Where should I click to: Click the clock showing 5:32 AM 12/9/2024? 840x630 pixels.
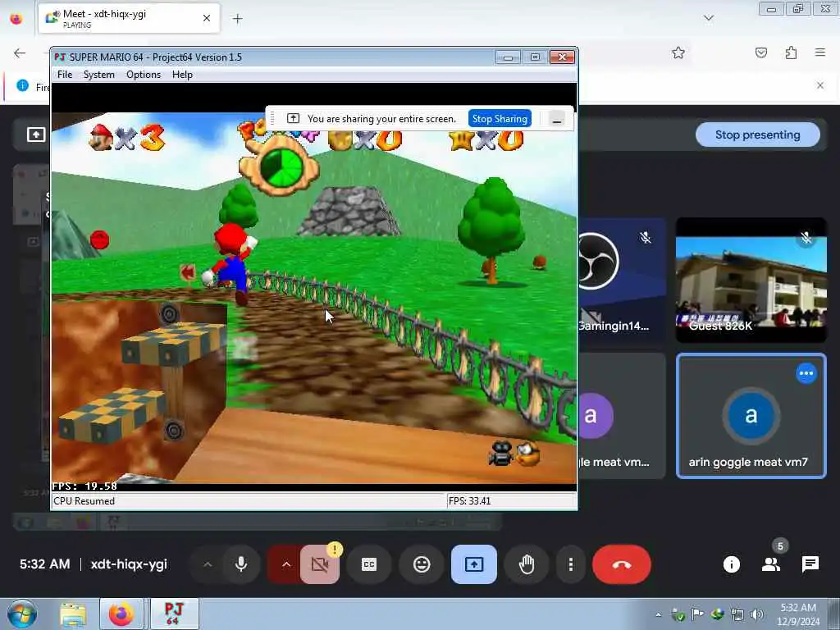(x=798, y=614)
